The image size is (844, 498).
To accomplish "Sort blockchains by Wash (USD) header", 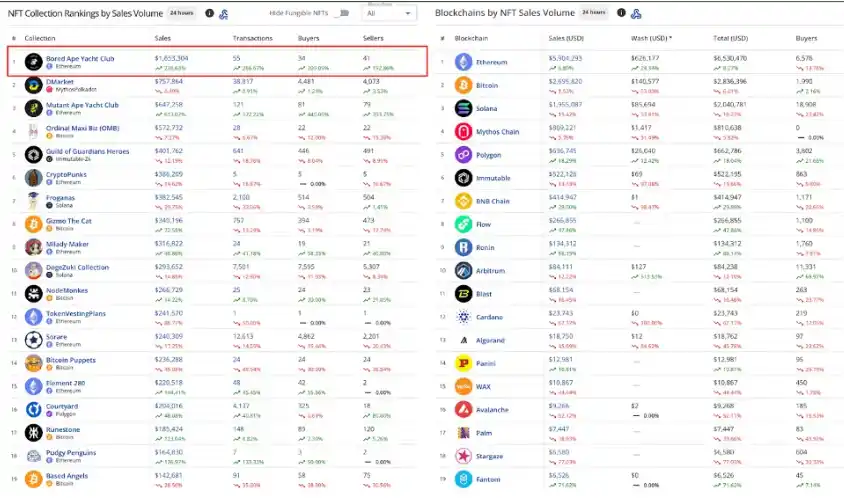I will [651, 38].
